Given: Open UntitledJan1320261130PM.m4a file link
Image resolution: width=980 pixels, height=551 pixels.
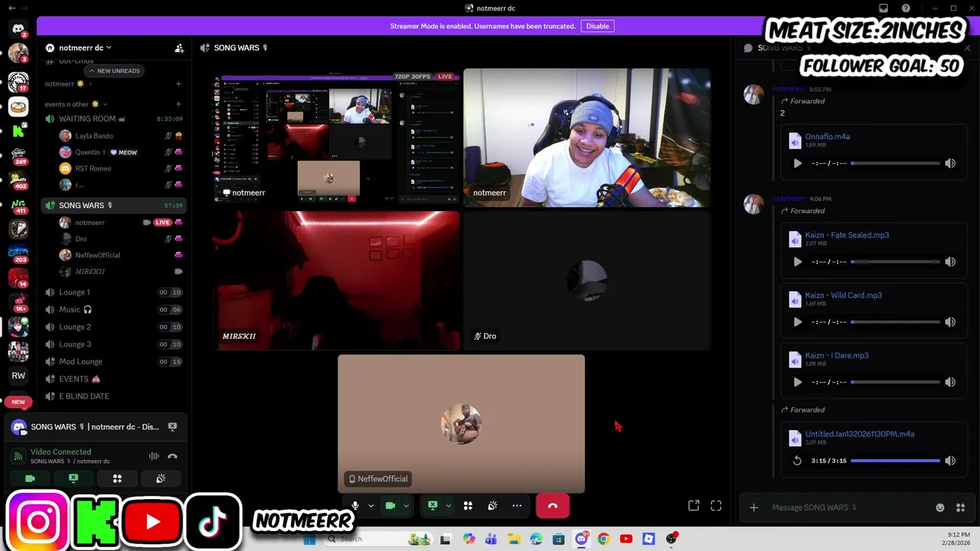Looking at the screenshot, I should pos(860,435).
